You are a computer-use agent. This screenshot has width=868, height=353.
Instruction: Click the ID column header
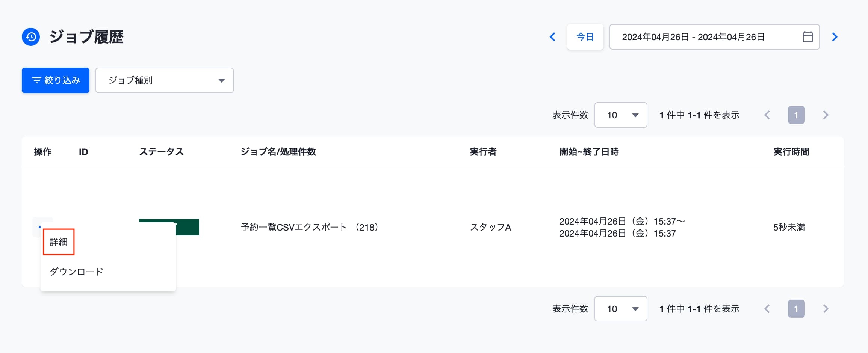point(83,152)
